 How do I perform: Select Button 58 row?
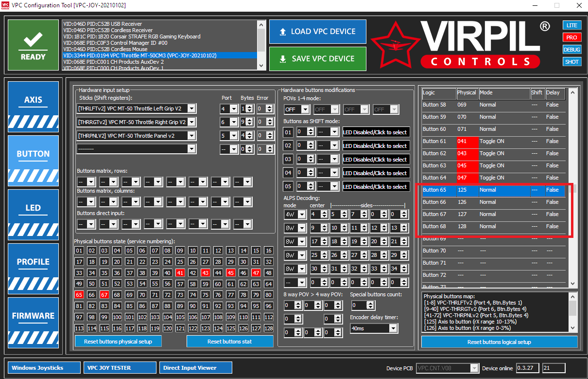(x=493, y=105)
